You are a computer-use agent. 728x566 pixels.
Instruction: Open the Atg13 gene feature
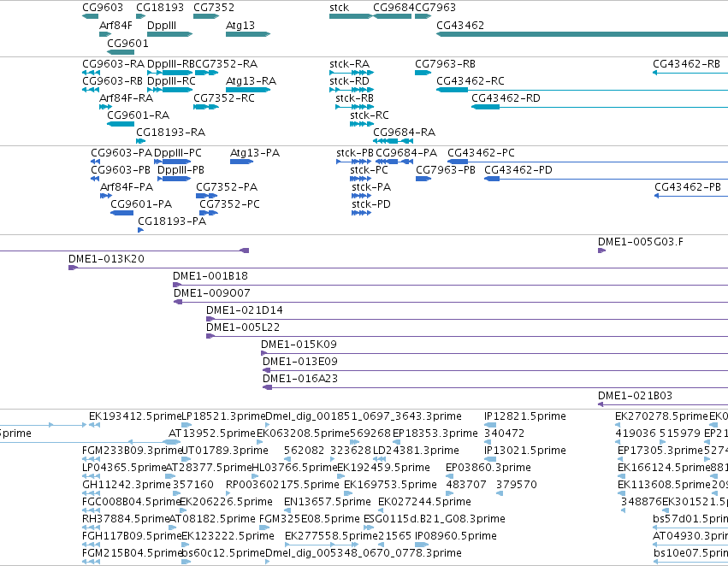(x=248, y=34)
